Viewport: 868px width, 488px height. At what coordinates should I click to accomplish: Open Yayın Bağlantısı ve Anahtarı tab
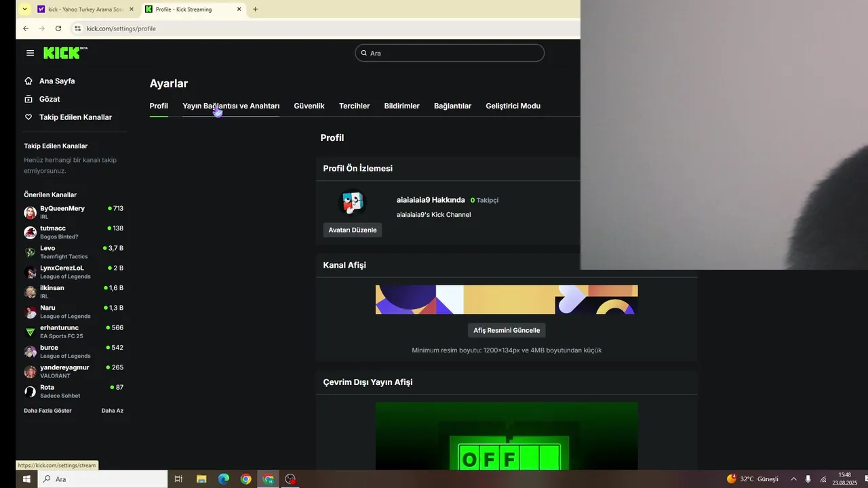coord(231,106)
